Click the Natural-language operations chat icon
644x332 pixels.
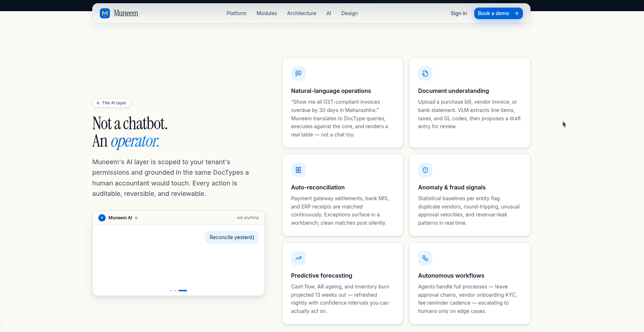click(x=298, y=73)
